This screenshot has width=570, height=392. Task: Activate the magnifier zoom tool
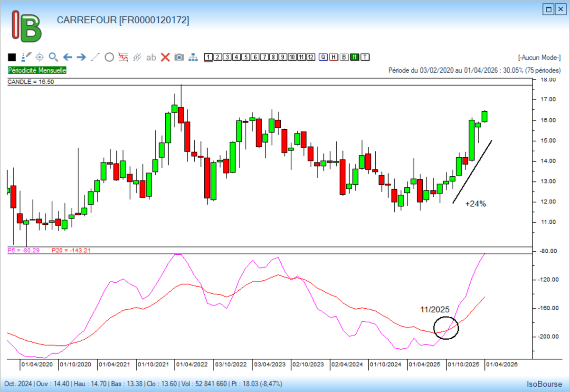[x=54, y=57]
